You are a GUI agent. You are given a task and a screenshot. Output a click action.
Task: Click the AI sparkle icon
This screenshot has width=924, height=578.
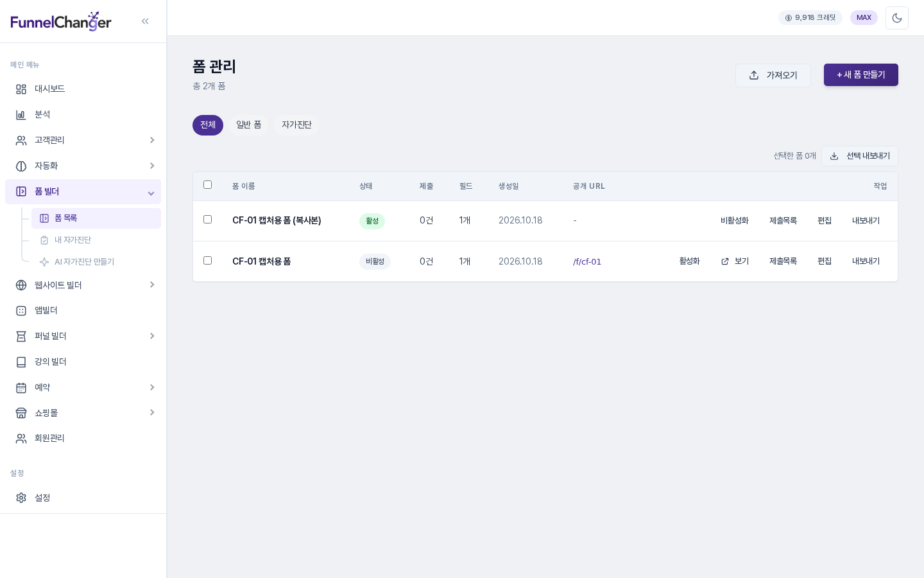[x=44, y=262]
